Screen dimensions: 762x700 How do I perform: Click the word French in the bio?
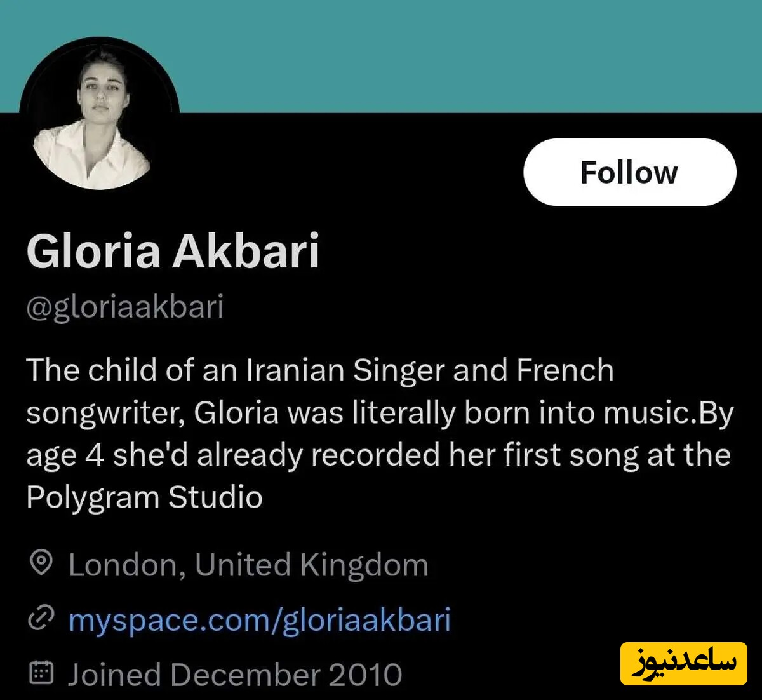coord(565,370)
